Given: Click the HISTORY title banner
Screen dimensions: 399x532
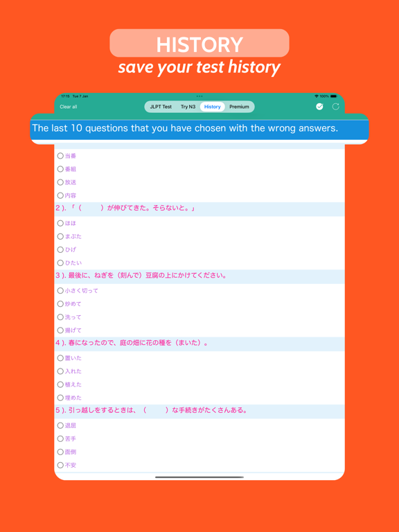Looking at the screenshot, I should [199, 43].
